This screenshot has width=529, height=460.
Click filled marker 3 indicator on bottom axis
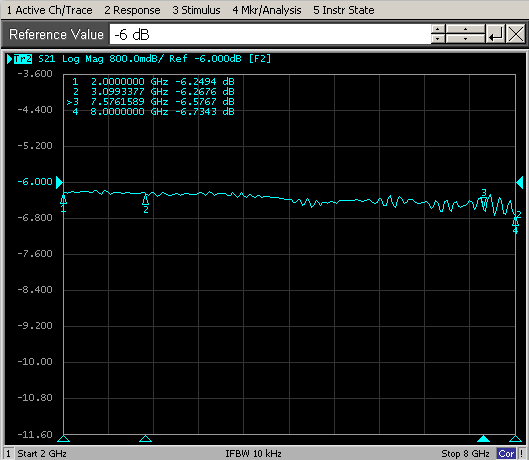pyautogui.click(x=483, y=439)
